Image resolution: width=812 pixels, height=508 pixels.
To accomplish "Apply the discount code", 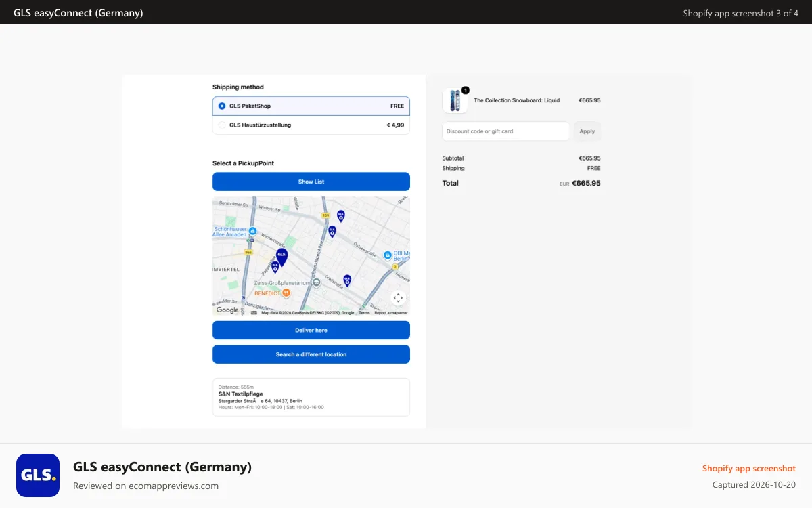I will (587, 131).
